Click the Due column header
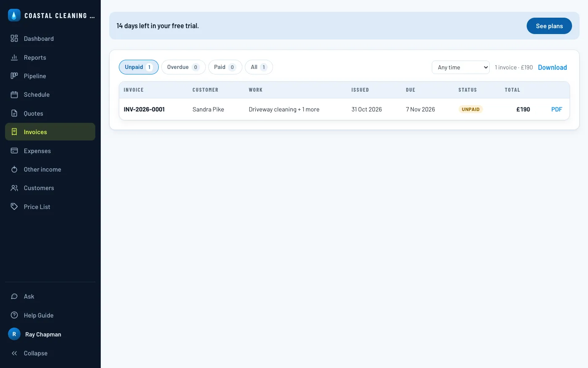The height and width of the screenshot is (368, 588). click(410, 90)
